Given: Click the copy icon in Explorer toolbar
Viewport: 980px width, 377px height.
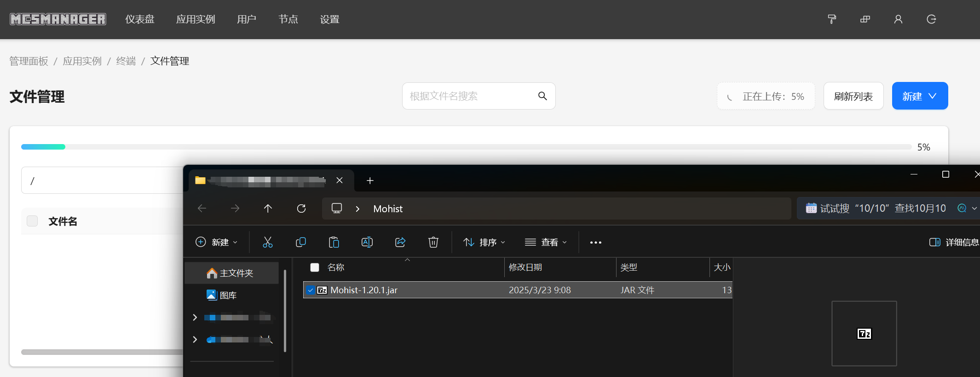Looking at the screenshot, I should pos(301,242).
